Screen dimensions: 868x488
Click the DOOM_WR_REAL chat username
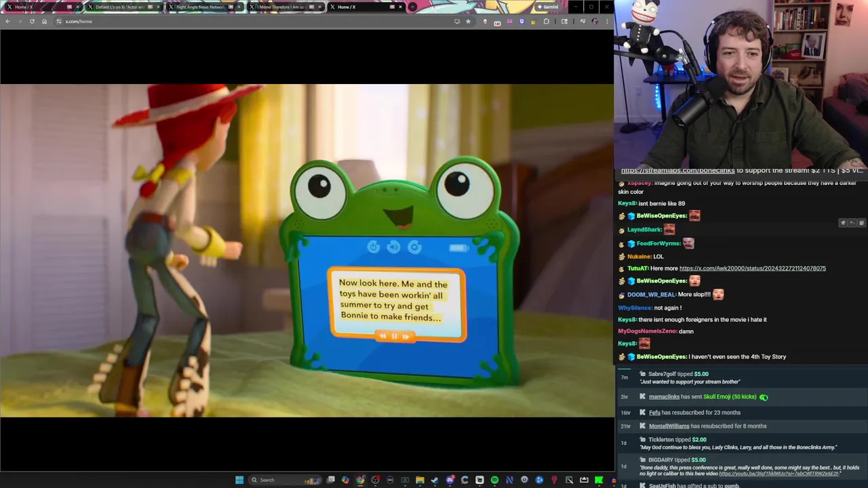(x=651, y=295)
